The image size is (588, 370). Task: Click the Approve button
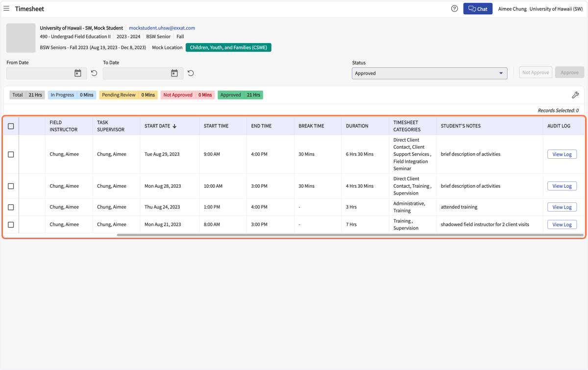coord(569,73)
